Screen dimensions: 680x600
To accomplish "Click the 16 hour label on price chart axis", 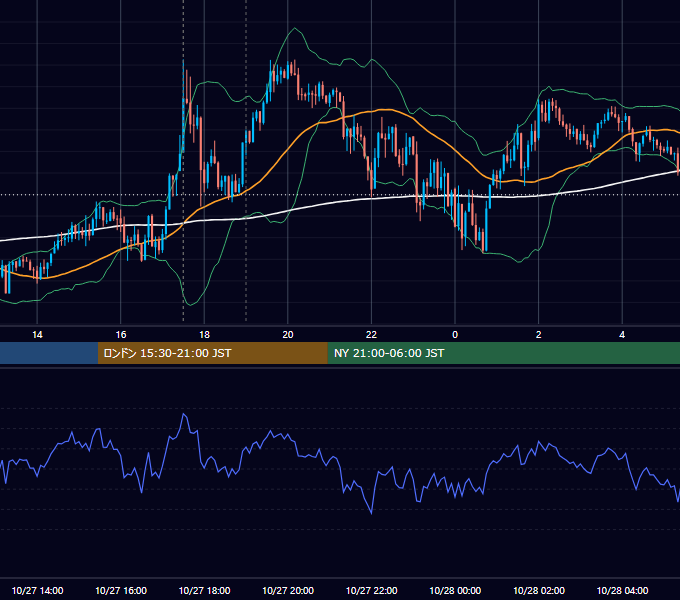I will [121, 335].
